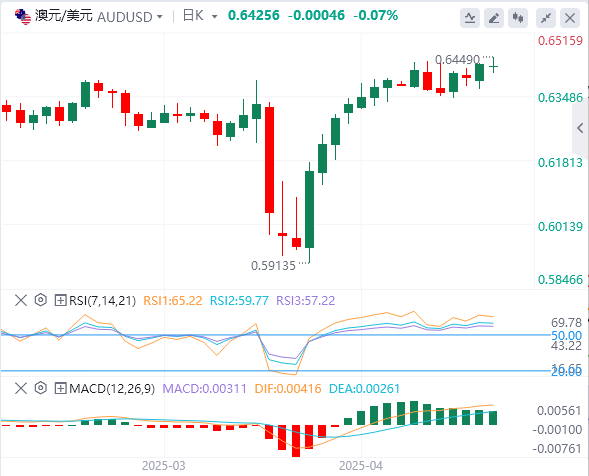
Task: Click the RSI1:65.22 value
Action: click(x=173, y=301)
